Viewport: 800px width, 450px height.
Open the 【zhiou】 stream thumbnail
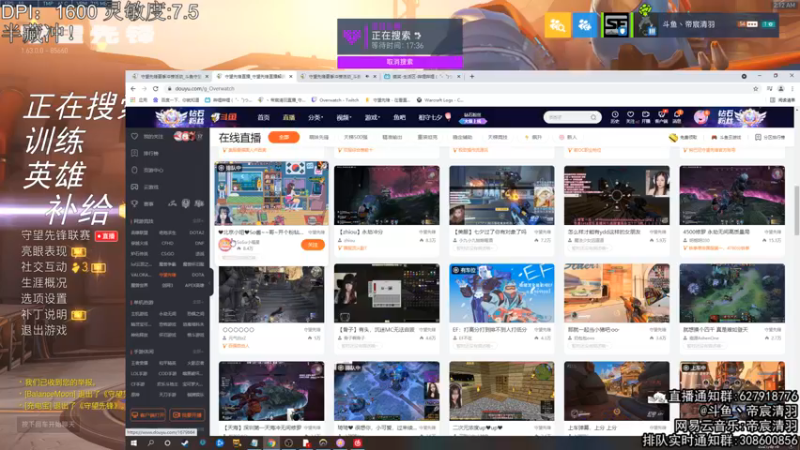(x=387, y=195)
